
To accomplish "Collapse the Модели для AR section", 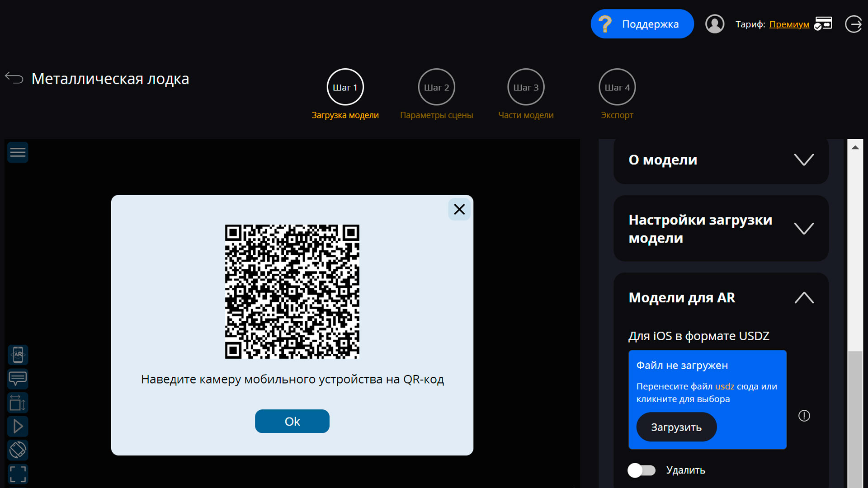I will click(x=803, y=298).
